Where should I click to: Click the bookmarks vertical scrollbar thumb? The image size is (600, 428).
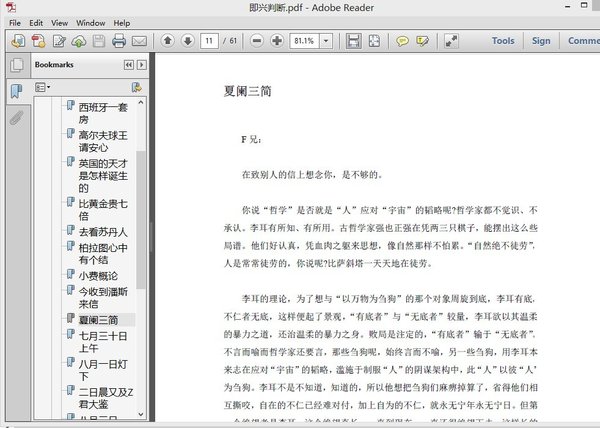click(141, 220)
